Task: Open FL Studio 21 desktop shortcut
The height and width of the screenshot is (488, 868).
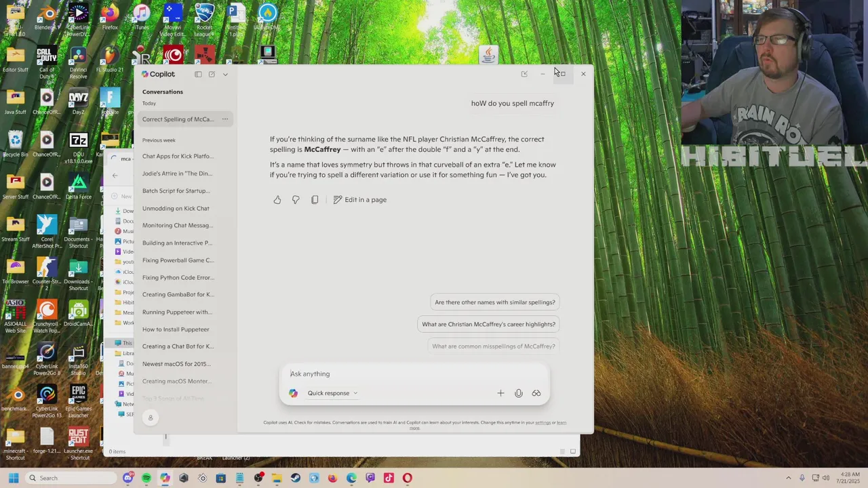Action: point(110,61)
